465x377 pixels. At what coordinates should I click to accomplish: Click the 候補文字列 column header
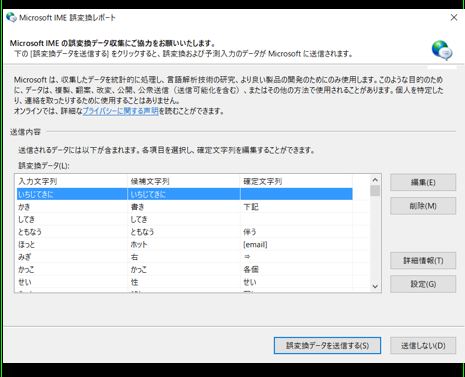(x=184, y=181)
